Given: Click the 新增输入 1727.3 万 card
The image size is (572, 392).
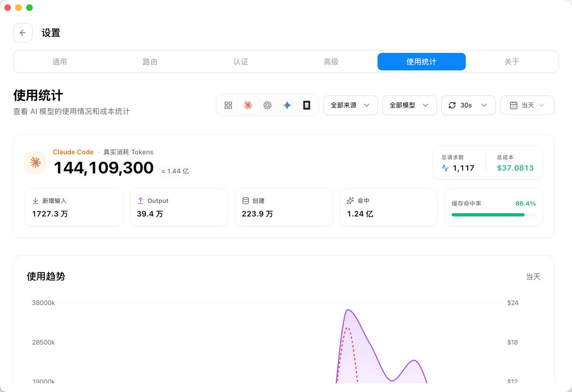Looking at the screenshot, I should pos(74,207).
